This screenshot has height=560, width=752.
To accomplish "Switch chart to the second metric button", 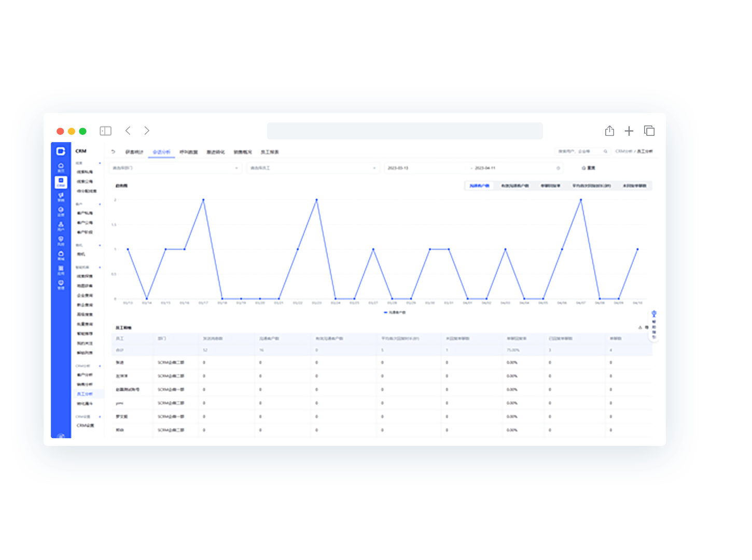I will click(515, 186).
